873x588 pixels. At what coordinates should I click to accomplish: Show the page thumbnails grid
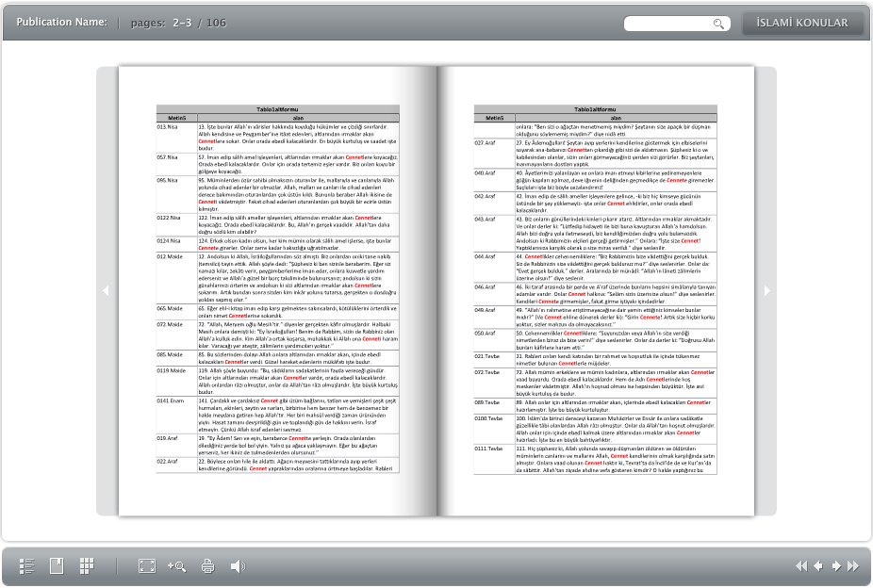click(87, 566)
